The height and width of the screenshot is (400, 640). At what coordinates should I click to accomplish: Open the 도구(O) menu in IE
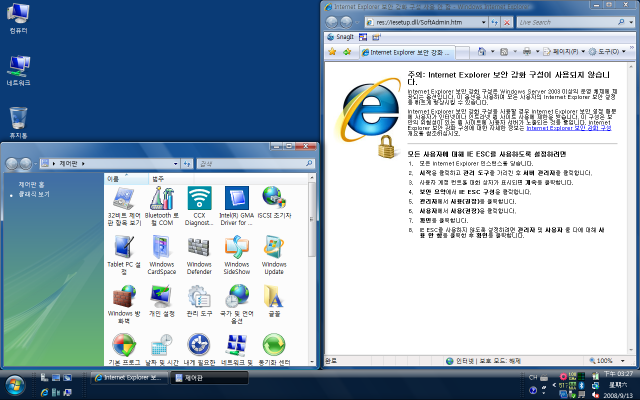607,51
